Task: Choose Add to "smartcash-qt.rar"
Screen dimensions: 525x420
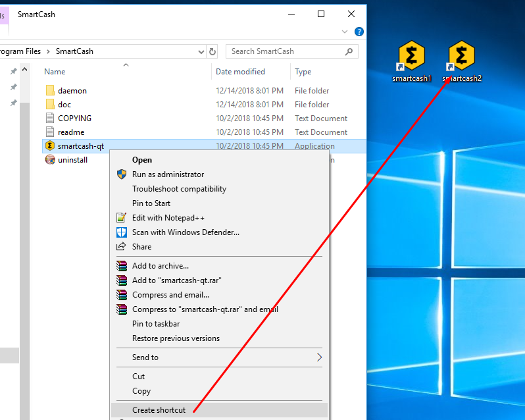Action: point(177,280)
